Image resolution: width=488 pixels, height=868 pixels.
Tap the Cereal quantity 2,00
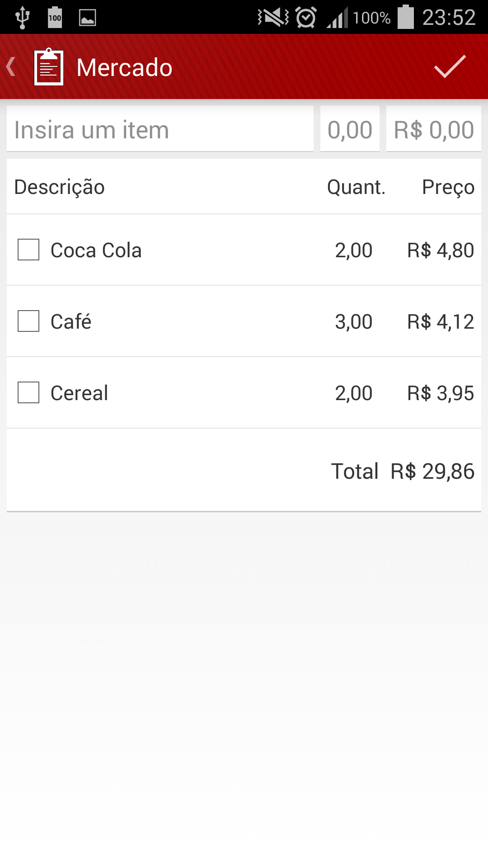tap(353, 393)
